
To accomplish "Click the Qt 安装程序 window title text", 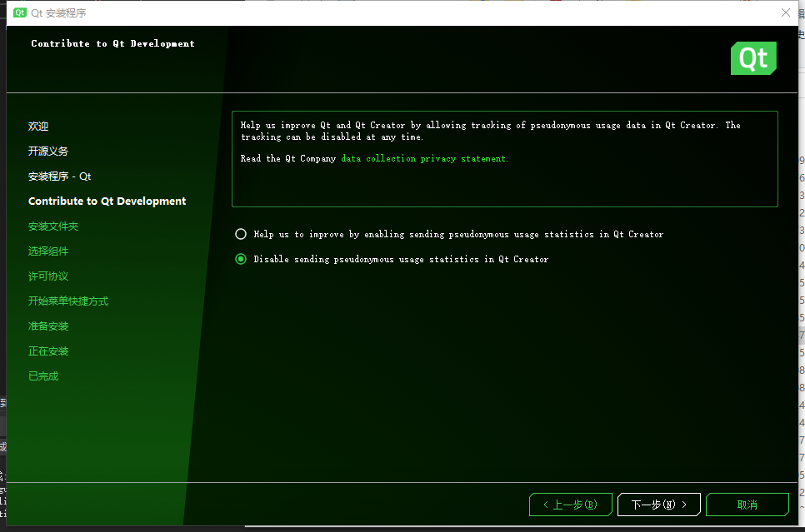I will (x=58, y=12).
